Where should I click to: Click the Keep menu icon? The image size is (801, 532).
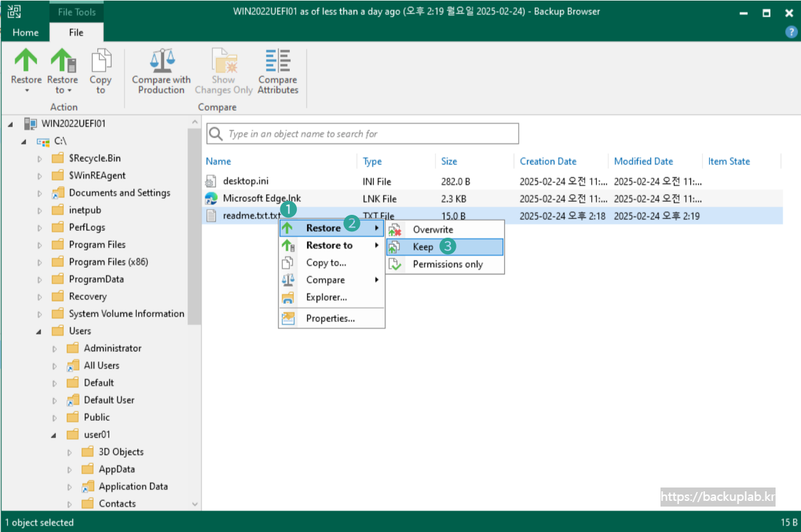pos(395,247)
